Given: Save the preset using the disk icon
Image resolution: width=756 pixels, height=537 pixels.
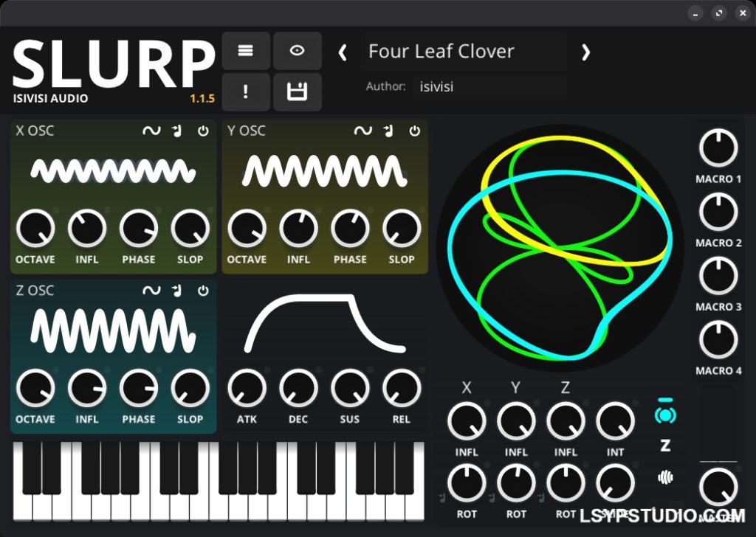Looking at the screenshot, I should (298, 91).
